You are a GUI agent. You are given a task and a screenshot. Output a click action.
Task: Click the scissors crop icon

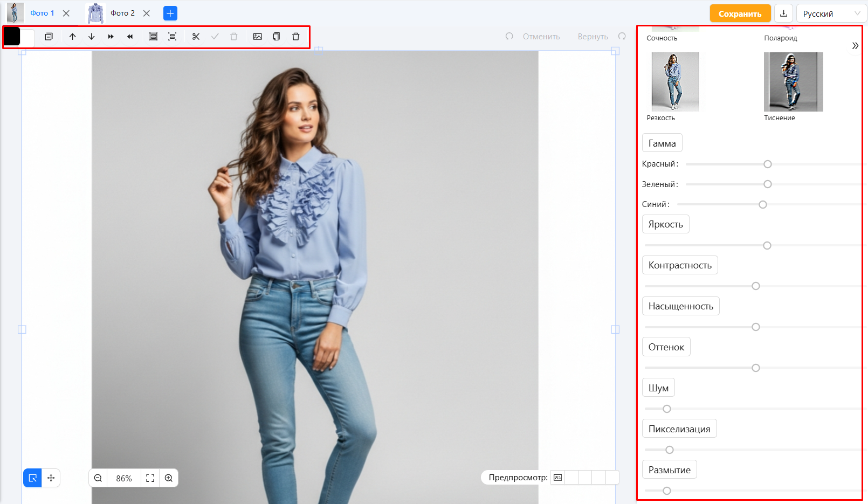(x=196, y=37)
